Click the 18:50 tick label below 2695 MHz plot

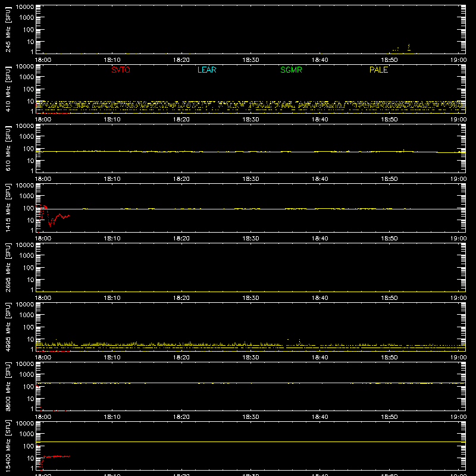point(389,298)
